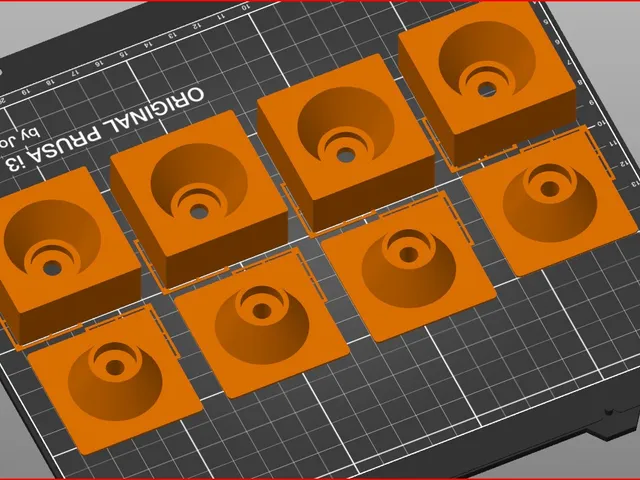The height and width of the screenshot is (480, 640).
Task: Select the leftmost flat orange plate
Action: [x=115, y=381]
